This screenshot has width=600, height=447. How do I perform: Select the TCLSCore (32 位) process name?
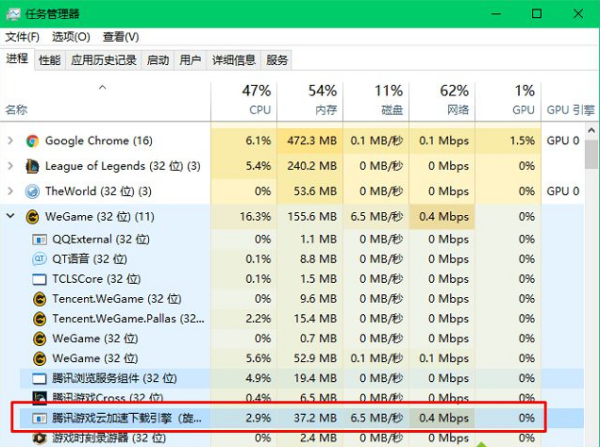click(96, 279)
